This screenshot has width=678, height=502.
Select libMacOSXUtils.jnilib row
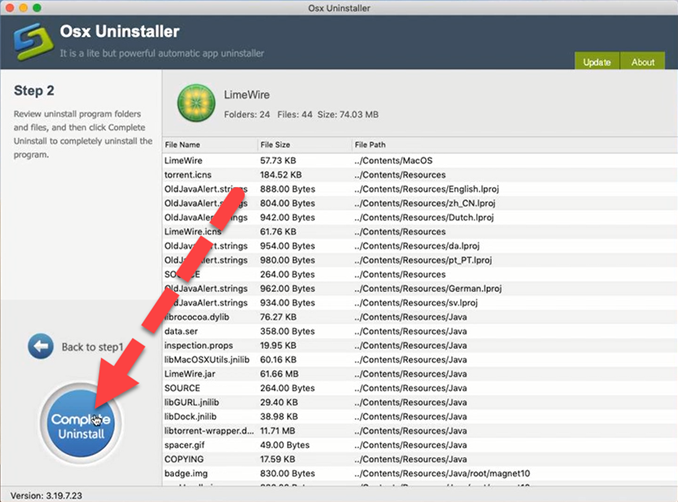pos(420,360)
